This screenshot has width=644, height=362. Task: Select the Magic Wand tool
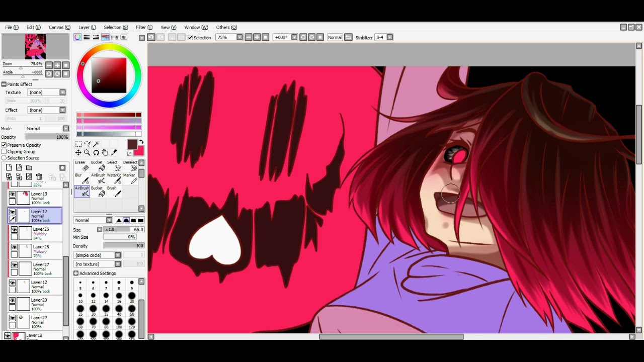(x=96, y=144)
